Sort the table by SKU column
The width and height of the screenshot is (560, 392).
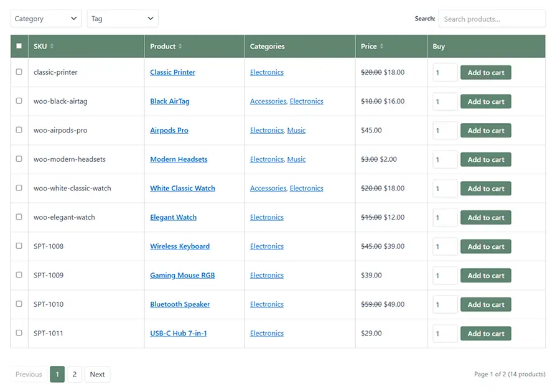tap(44, 47)
